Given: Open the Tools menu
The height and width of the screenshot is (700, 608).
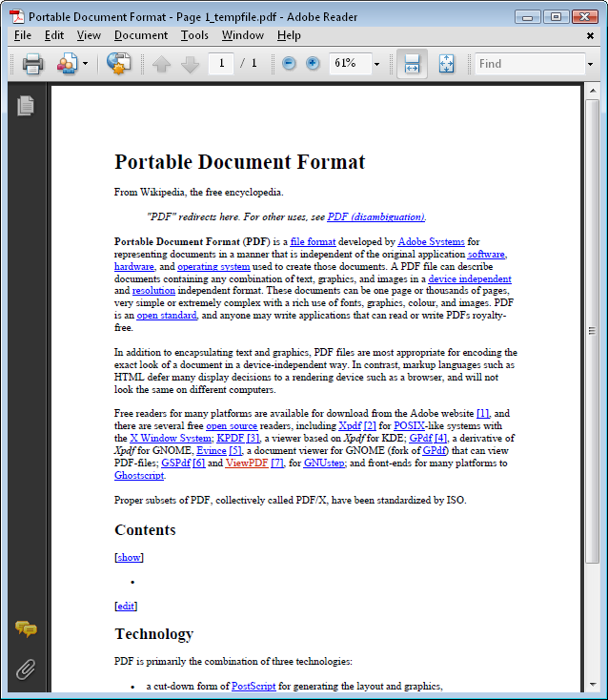Looking at the screenshot, I should pyautogui.click(x=194, y=35).
